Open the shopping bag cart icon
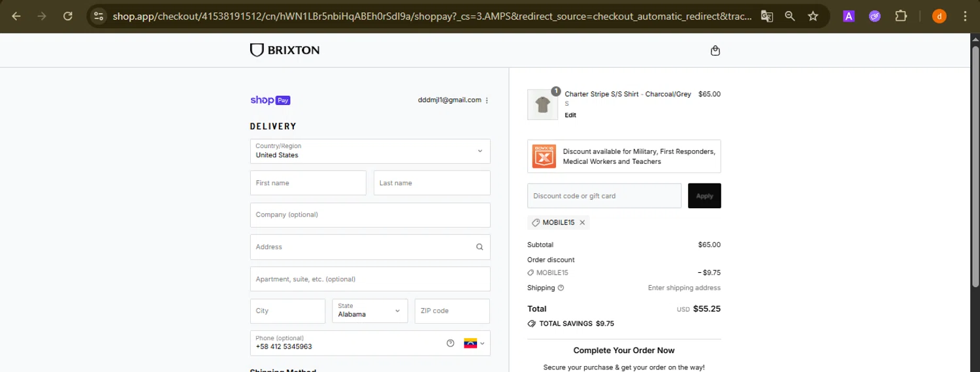The width and height of the screenshot is (980, 372). click(715, 50)
